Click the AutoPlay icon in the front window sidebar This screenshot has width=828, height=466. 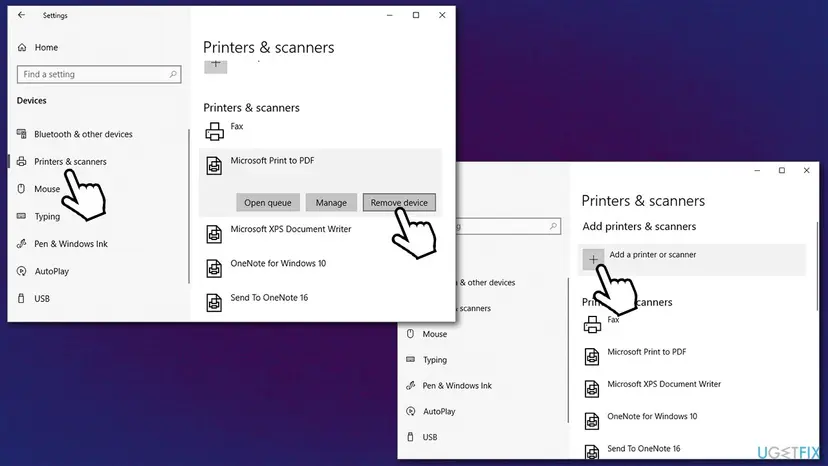click(22, 271)
